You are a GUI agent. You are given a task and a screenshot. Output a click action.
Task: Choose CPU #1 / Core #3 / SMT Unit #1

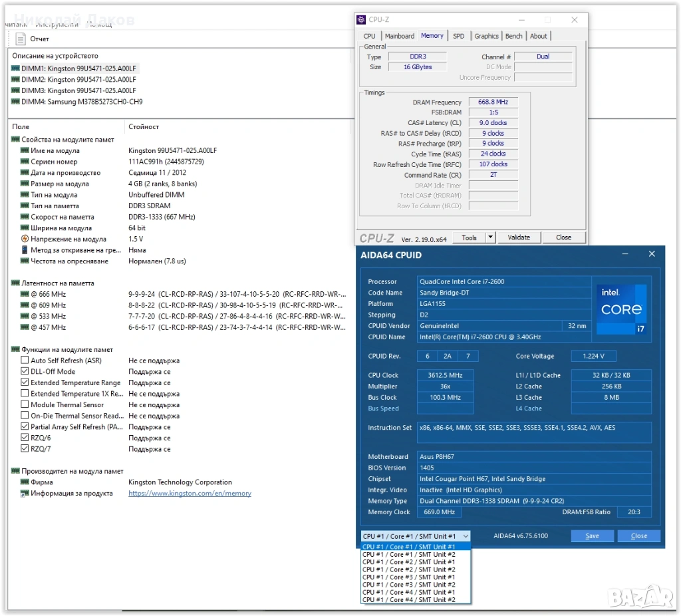click(x=409, y=577)
